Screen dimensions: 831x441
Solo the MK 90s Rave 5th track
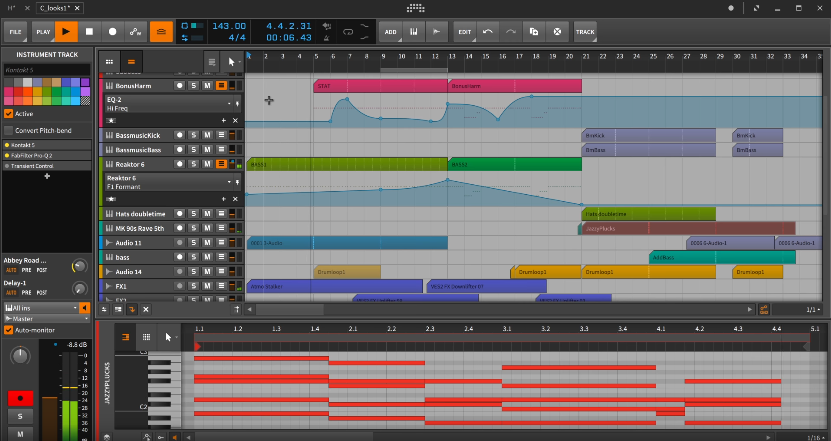pos(193,228)
